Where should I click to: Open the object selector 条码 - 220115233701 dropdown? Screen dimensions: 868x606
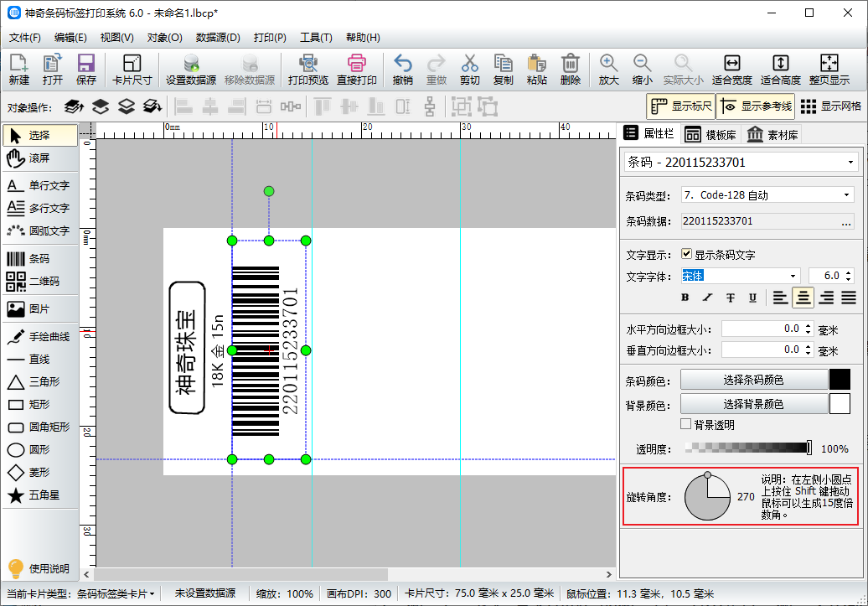pyautogui.click(x=741, y=163)
